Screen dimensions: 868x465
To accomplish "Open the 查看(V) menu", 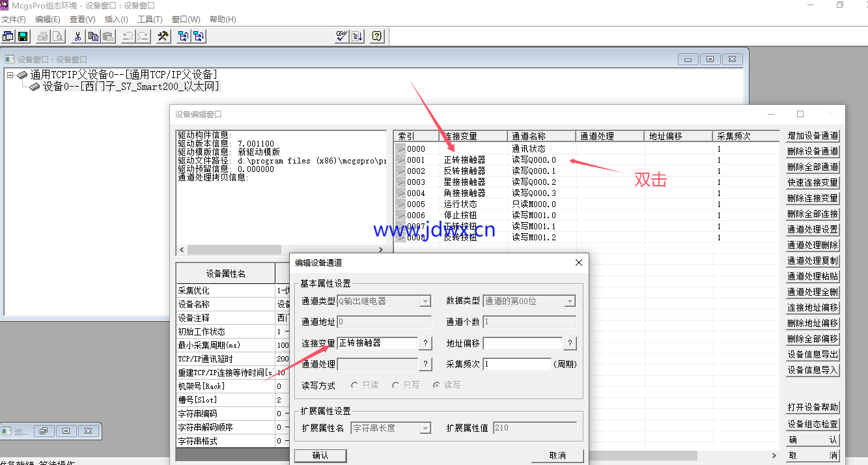I will 83,20.
